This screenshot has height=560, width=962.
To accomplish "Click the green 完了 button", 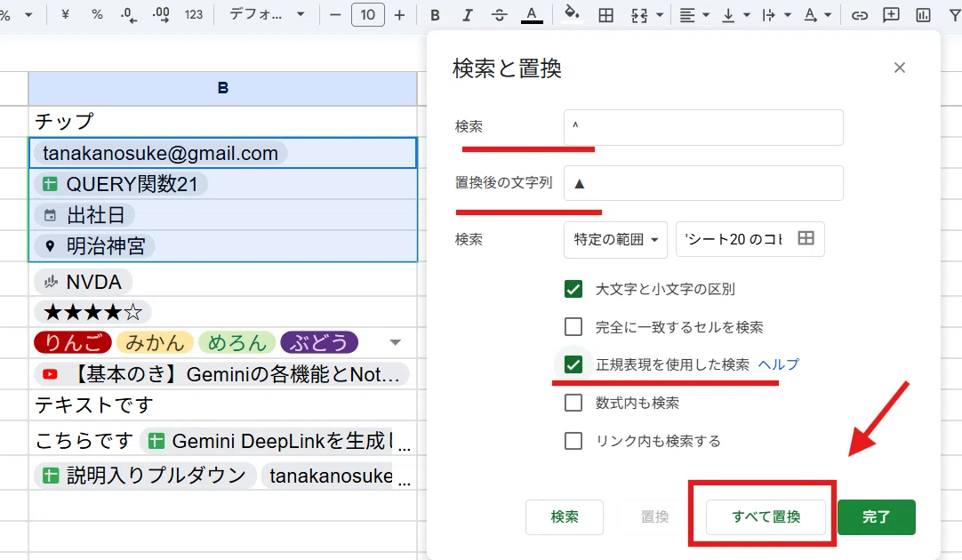I will 876,517.
